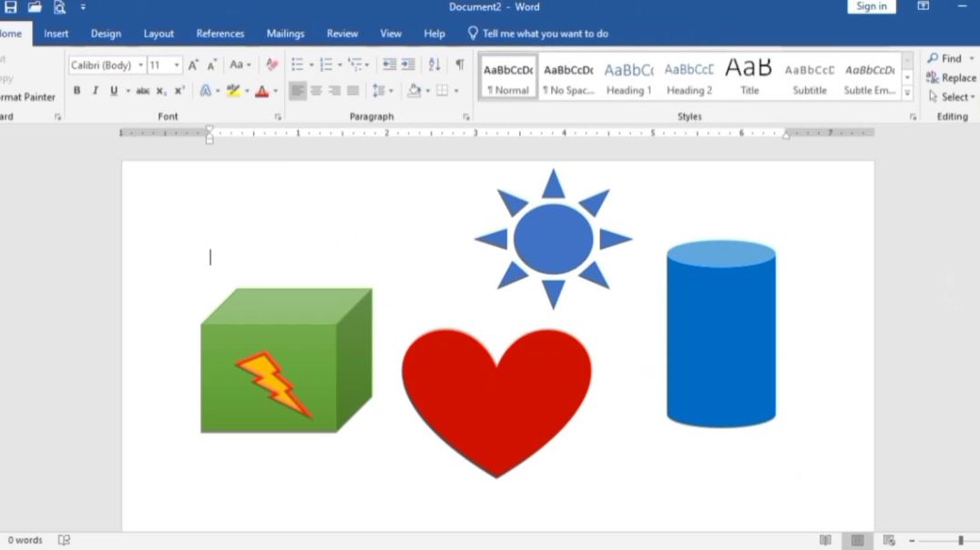Click the zoom slider in status bar
The image size is (980, 550).
tap(960, 541)
